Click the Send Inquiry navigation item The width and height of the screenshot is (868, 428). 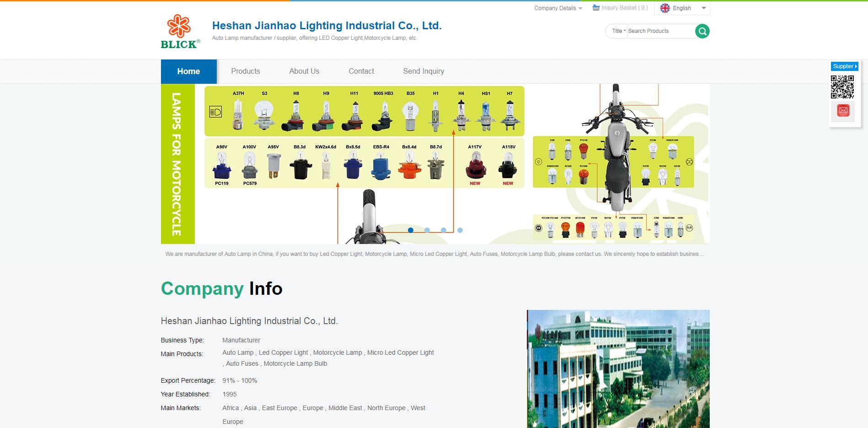point(423,71)
